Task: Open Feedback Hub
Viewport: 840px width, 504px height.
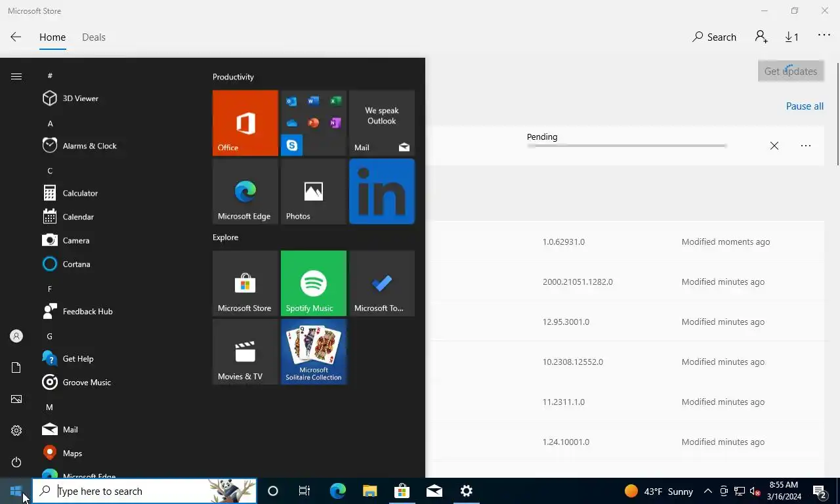Action: click(117, 311)
